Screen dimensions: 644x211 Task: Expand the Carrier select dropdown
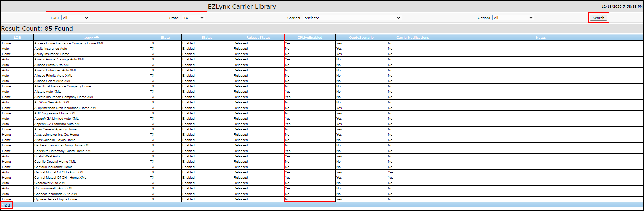[352, 18]
